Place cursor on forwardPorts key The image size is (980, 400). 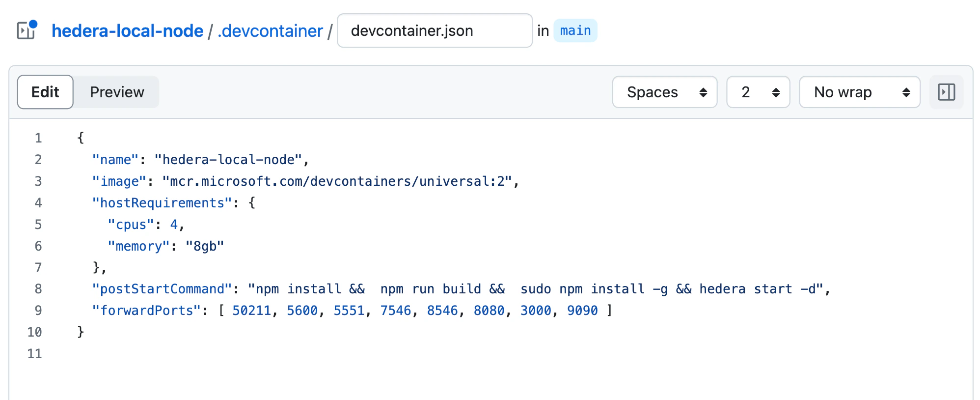[x=146, y=311]
